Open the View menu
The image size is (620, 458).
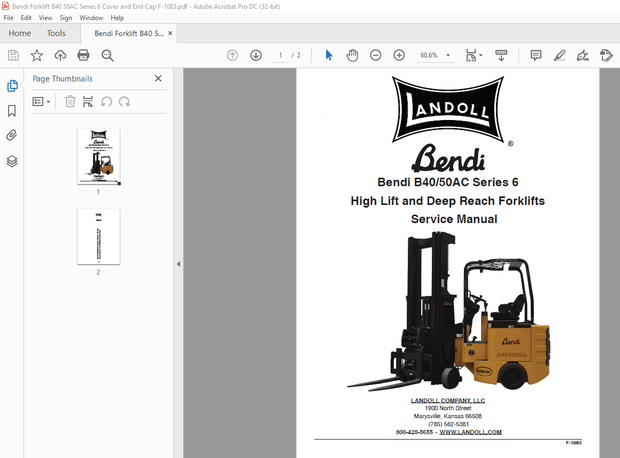(x=45, y=18)
